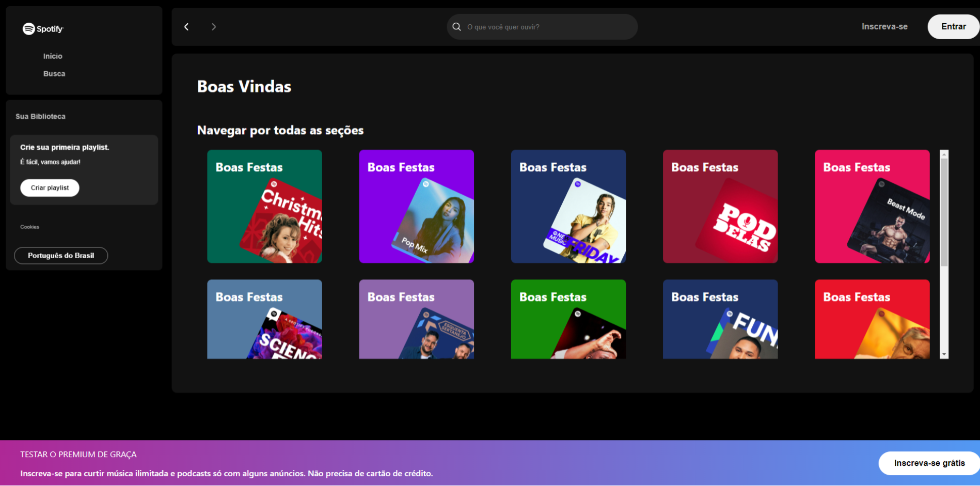Open the Science podcast card
980x486 pixels.
(x=264, y=319)
